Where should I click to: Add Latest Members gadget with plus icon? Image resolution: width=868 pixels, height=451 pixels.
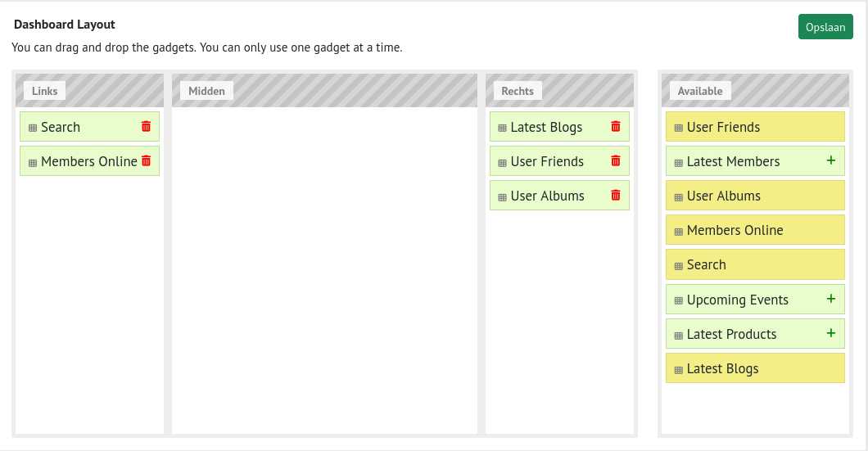(x=831, y=160)
